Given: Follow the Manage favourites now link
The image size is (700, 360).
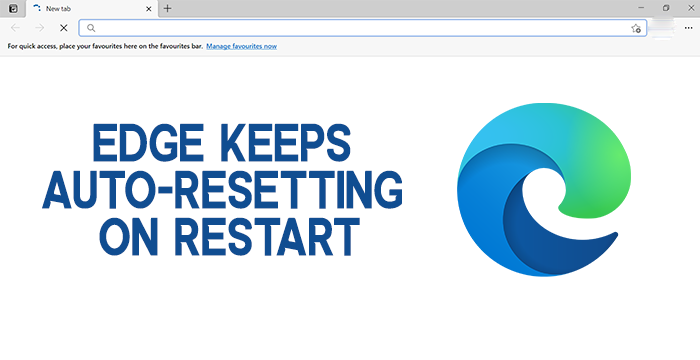Looking at the screenshot, I should tap(242, 46).
